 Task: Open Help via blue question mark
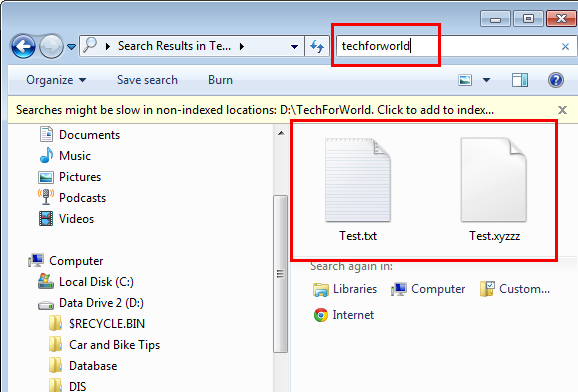[x=556, y=80]
